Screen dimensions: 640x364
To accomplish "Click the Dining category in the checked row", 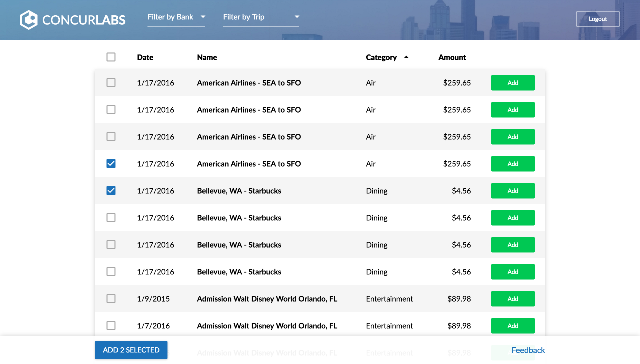I will click(x=377, y=191).
